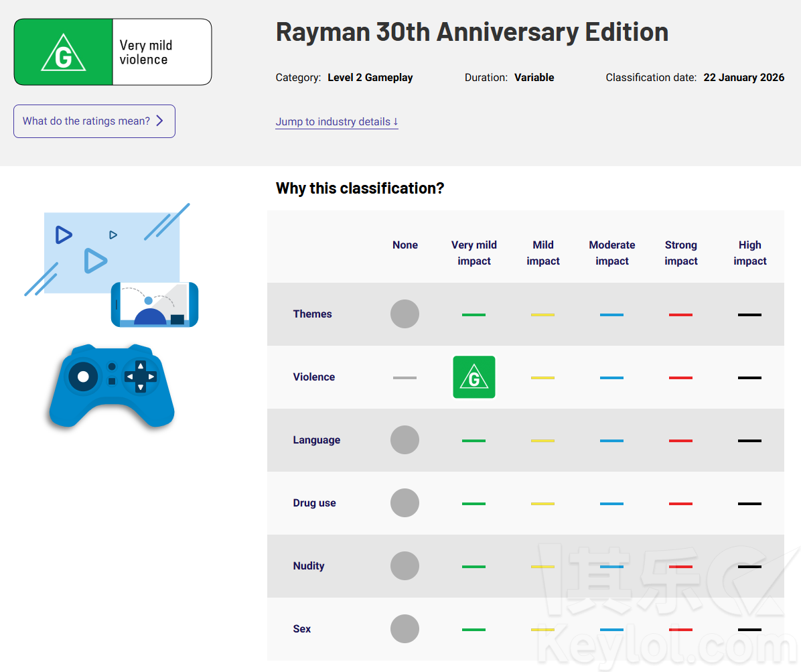Click the 'Rayman 30th Anniversary Edition' title
The image size is (801, 672).
471,32
